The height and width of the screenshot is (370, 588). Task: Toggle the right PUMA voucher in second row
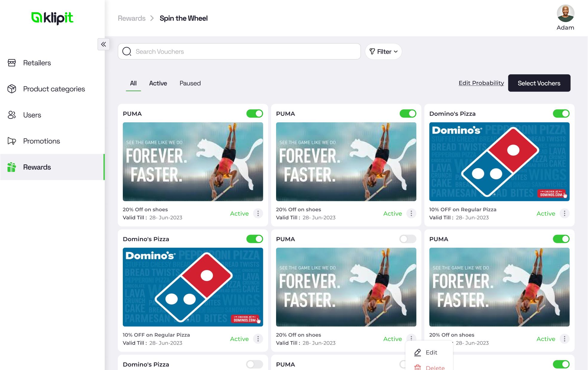click(x=561, y=239)
